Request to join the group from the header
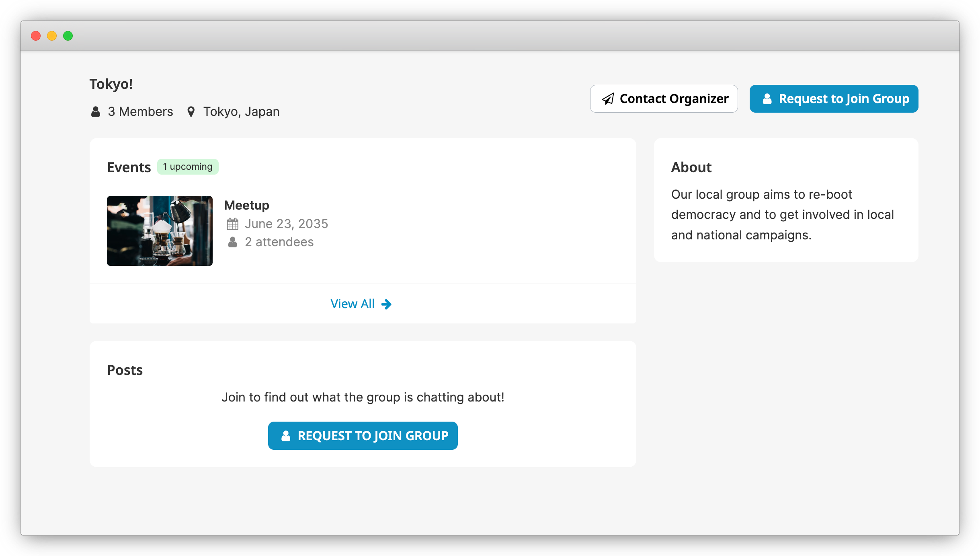980x556 pixels. (x=834, y=98)
